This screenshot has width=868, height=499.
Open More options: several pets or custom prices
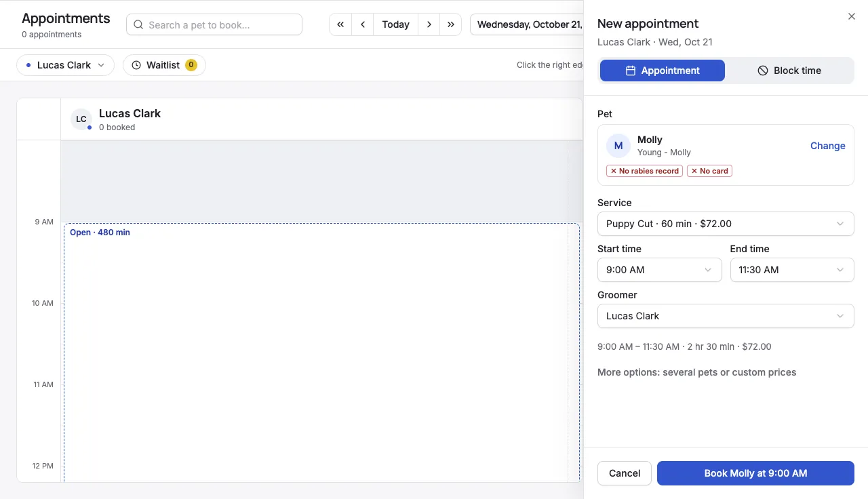click(696, 372)
